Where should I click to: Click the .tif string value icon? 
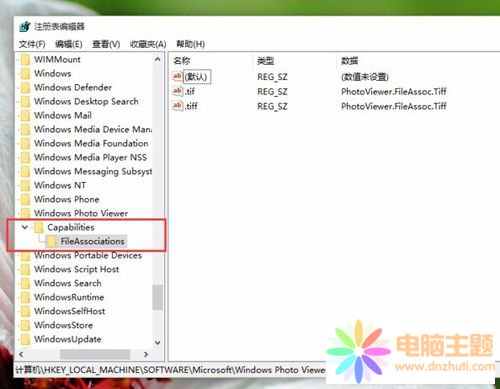click(x=177, y=91)
